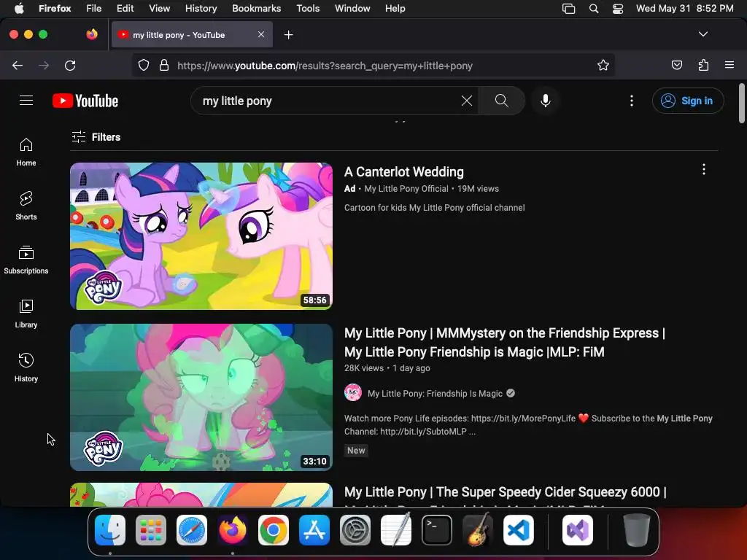Open YouTube settings three-dot menu
747x560 pixels.
[632, 101]
